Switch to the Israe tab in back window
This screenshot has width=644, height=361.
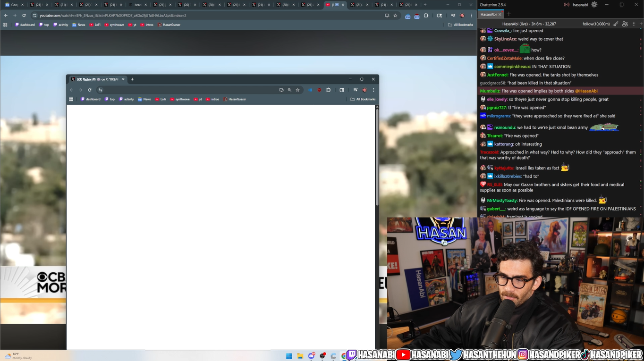click(x=138, y=5)
